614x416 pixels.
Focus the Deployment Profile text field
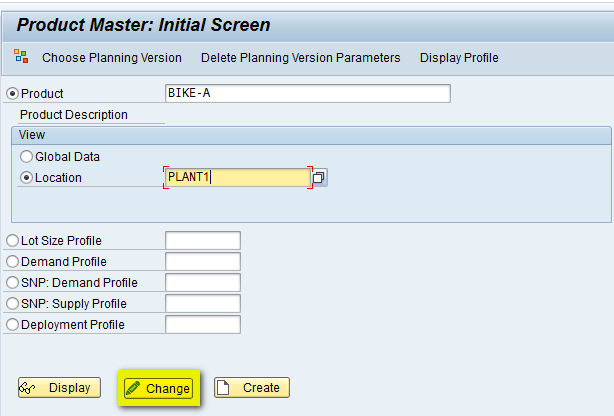pyautogui.click(x=203, y=325)
